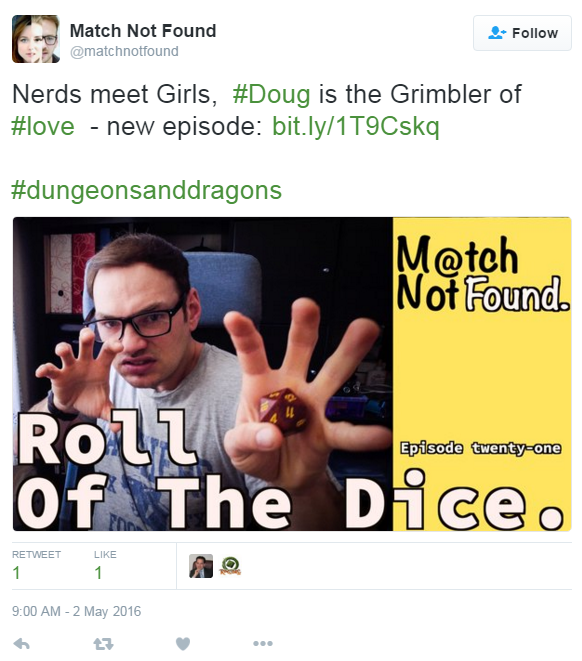The image size is (582, 661).
Task: Click the @matchnotfound handle
Action: (x=124, y=51)
